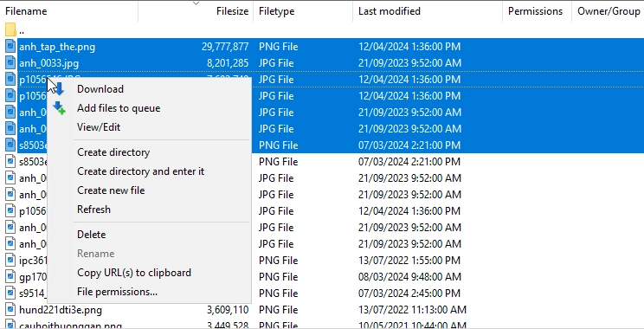Choose Create directory and enter it

coord(140,171)
